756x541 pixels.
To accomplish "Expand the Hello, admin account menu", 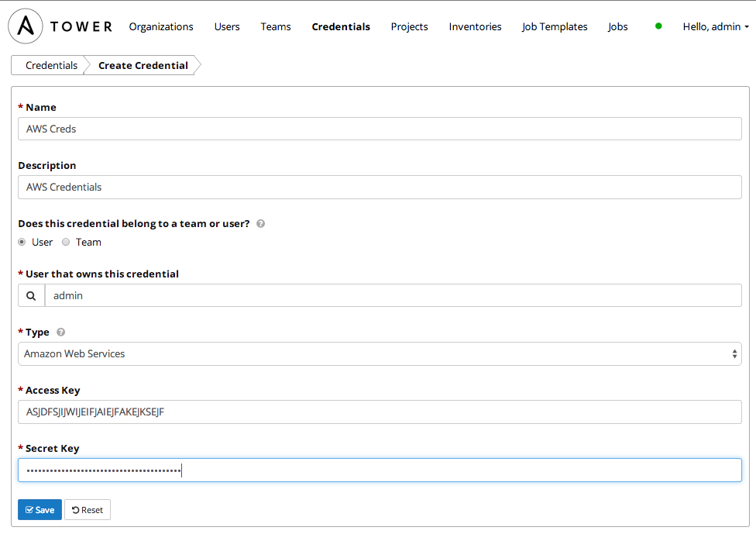I will click(x=716, y=26).
